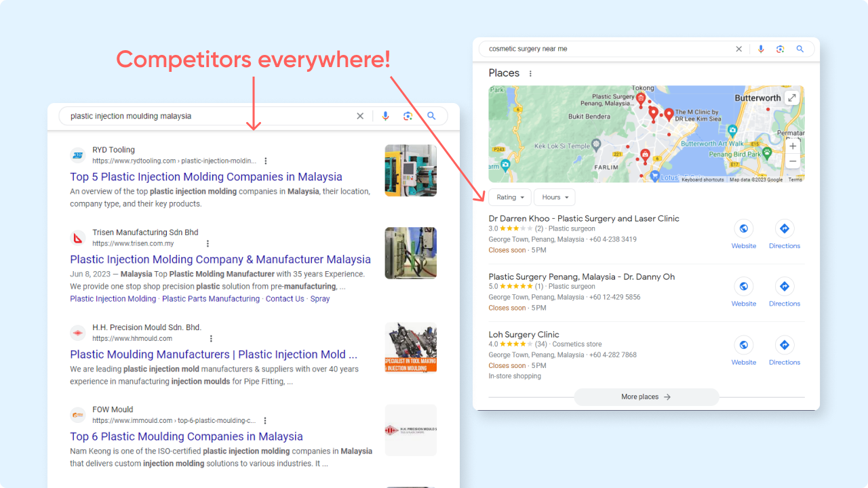Open the Trisen Manufacturing result thumbnail
The width and height of the screenshot is (868, 488).
411,253
